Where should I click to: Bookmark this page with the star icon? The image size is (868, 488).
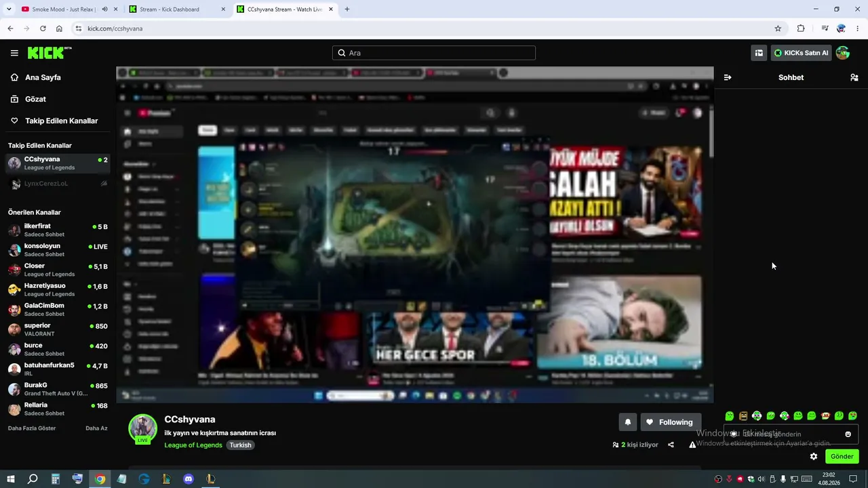(x=778, y=28)
